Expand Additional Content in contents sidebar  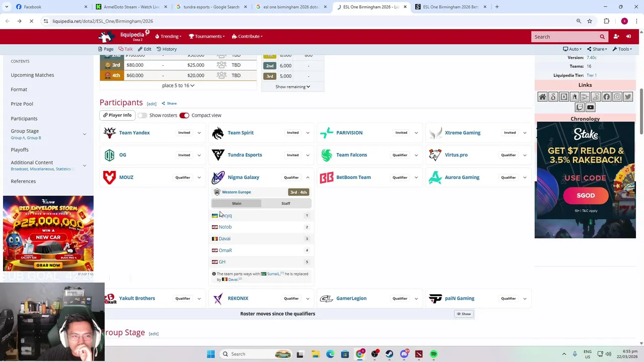tap(85, 165)
